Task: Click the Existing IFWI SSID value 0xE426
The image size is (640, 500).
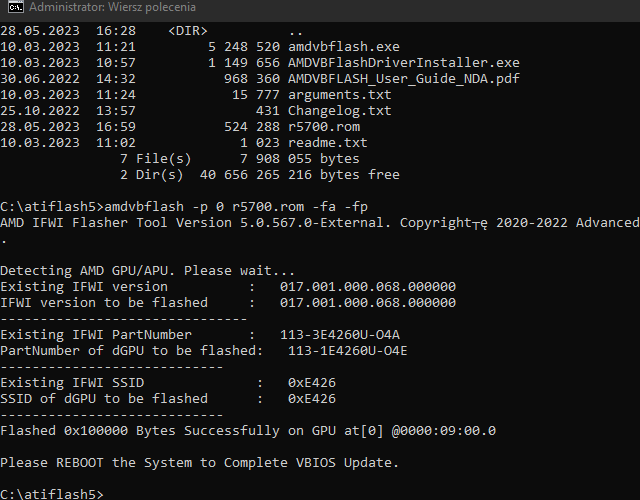Action: coord(312,382)
